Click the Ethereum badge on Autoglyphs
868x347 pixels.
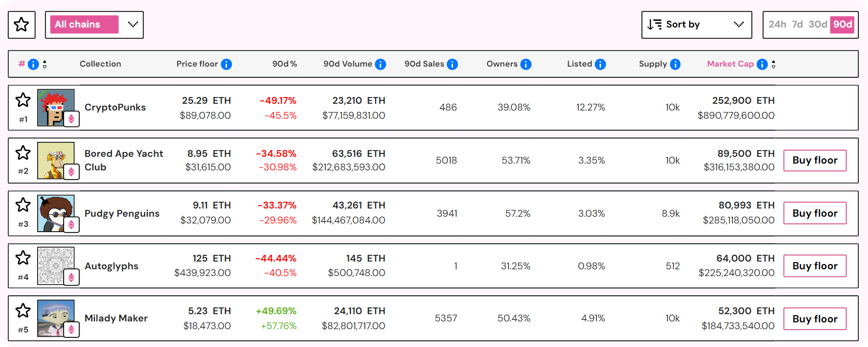(71, 277)
